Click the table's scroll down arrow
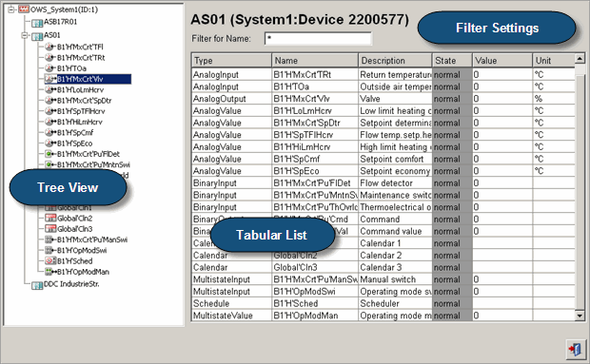590x364 pixels. coord(580,316)
